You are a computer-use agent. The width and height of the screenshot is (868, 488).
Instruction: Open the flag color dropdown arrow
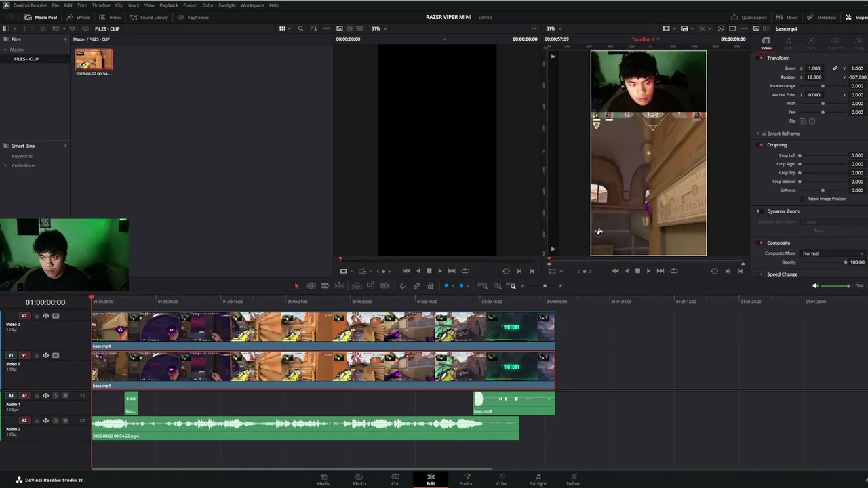coord(452,286)
